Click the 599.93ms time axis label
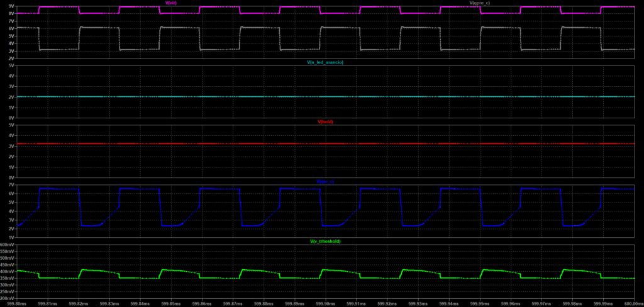The width and height of the screenshot is (644, 307). [418, 303]
